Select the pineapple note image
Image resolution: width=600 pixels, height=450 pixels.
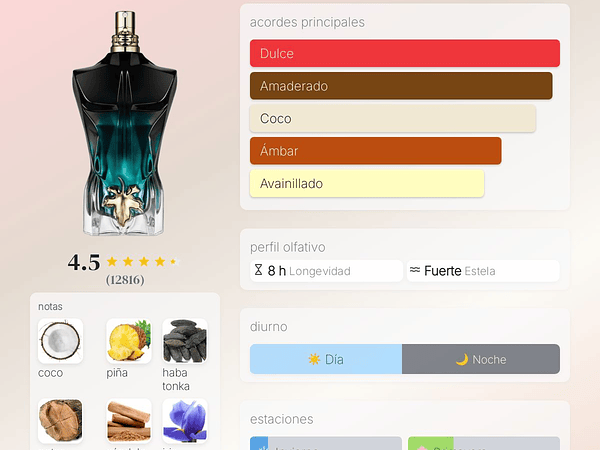pyautogui.click(x=129, y=341)
